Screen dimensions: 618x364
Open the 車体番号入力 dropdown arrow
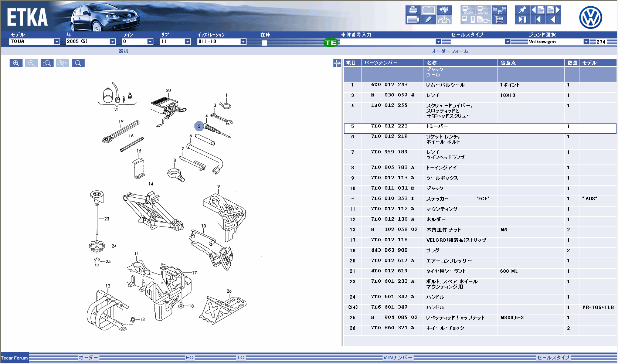(x=438, y=42)
